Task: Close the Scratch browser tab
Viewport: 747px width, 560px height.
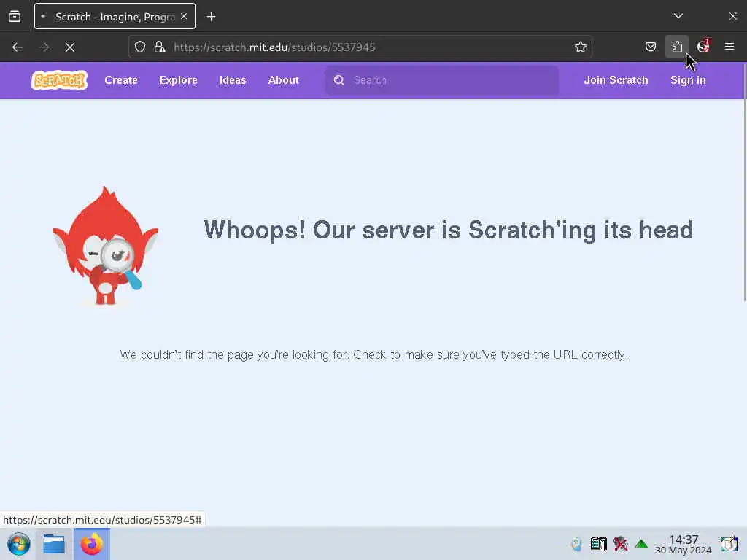Action: point(184,17)
